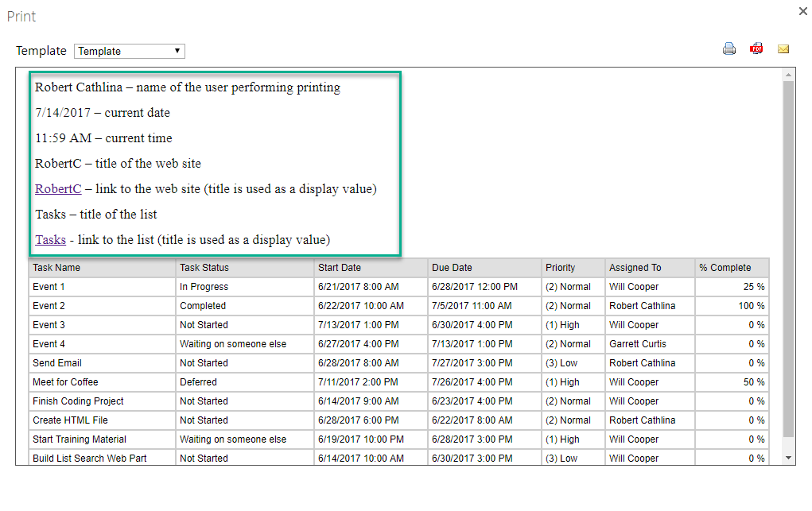Click the scroll down arrow
Screen dimensions: 812x511
tap(789, 458)
